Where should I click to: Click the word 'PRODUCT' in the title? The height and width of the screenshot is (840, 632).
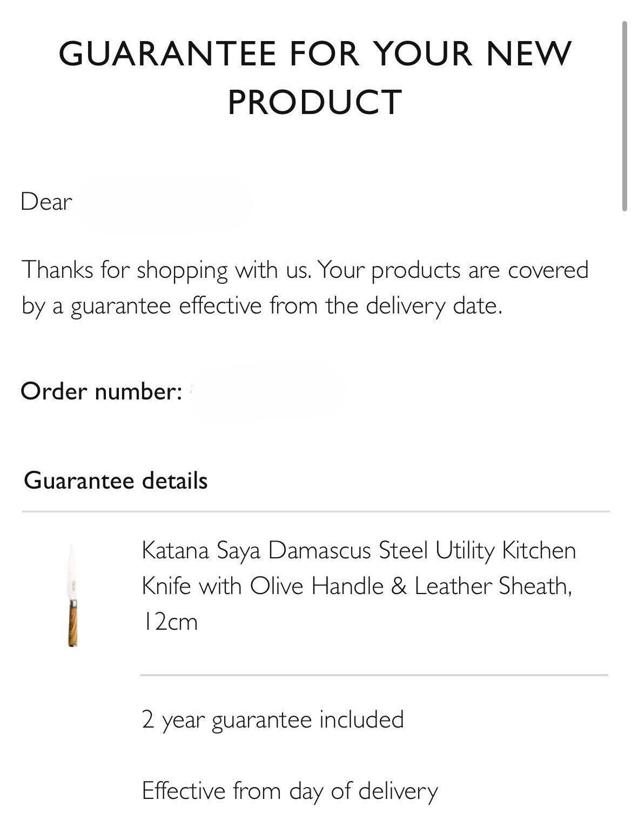(x=315, y=102)
